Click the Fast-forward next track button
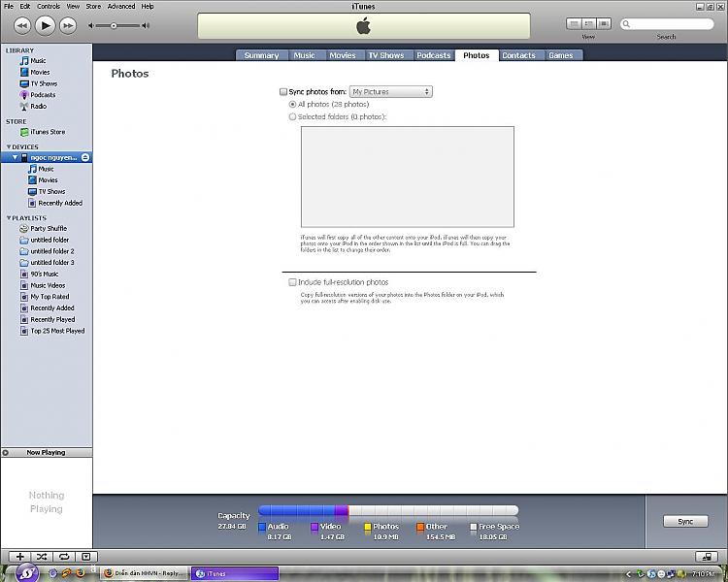 [x=68, y=25]
